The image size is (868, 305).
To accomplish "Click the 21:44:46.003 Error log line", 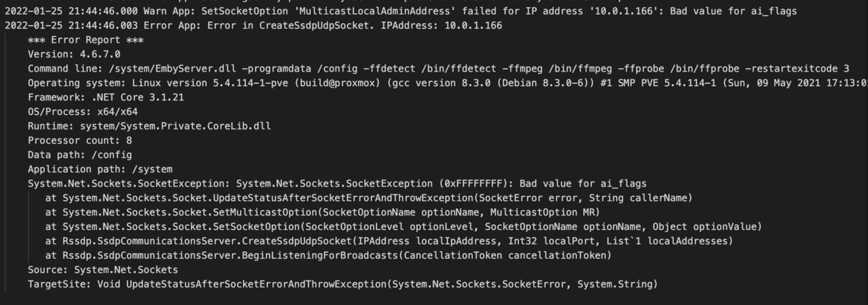I will (253, 25).
